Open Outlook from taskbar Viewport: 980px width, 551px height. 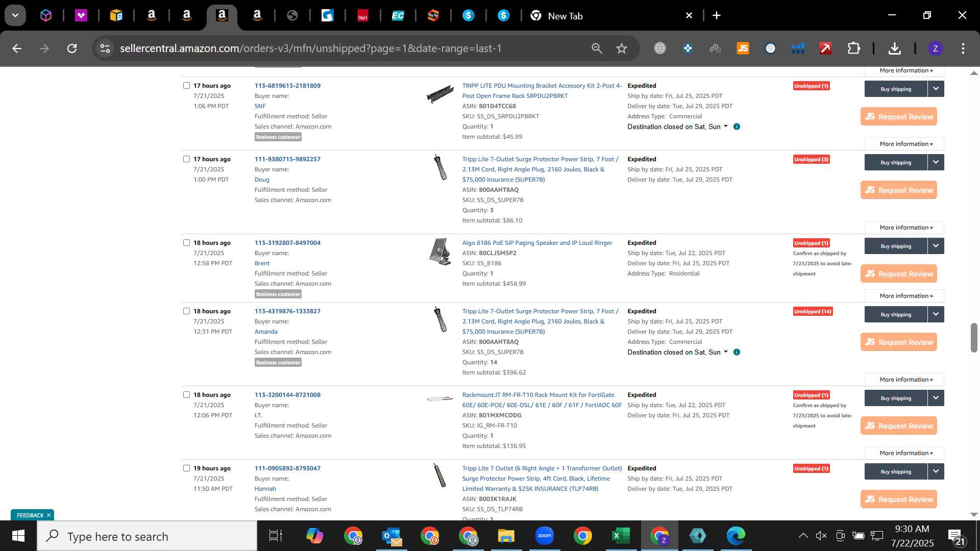click(392, 536)
